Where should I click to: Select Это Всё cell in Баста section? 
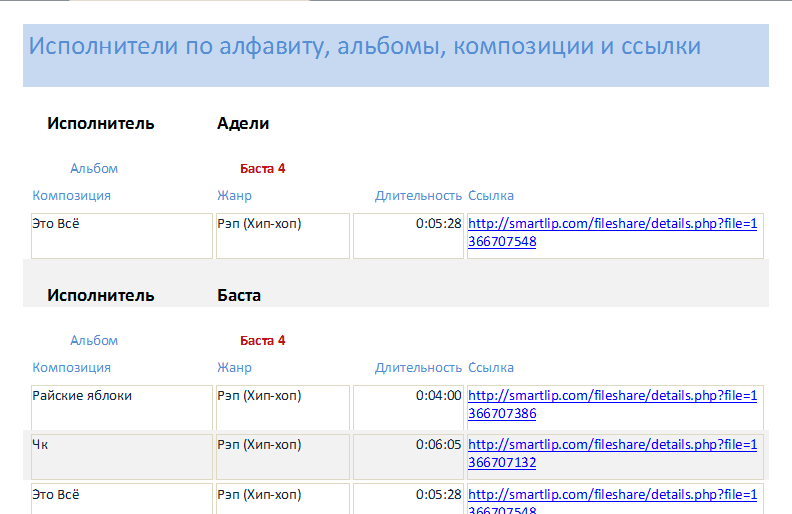122,499
